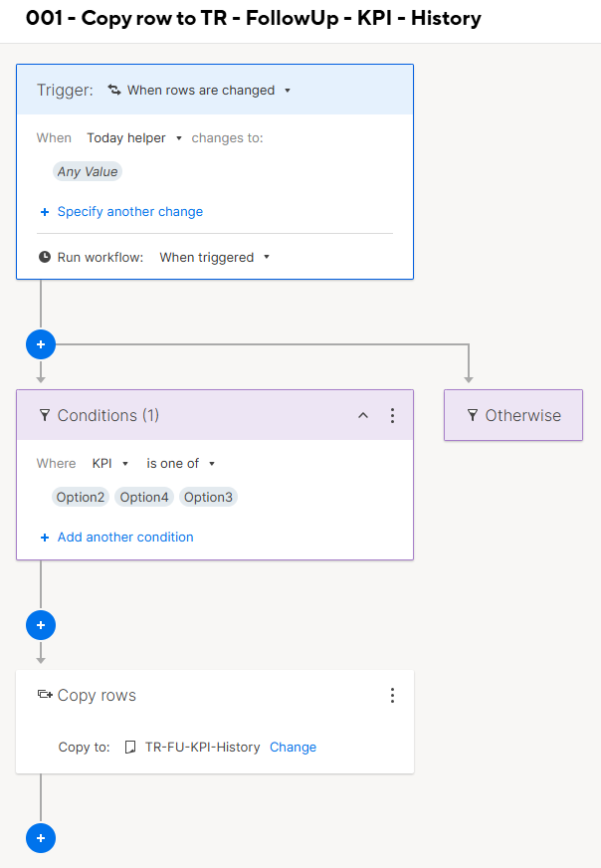Open the 'When triggered' run workflow dropdown
The width and height of the screenshot is (601, 868).
(x=214, y=257)
